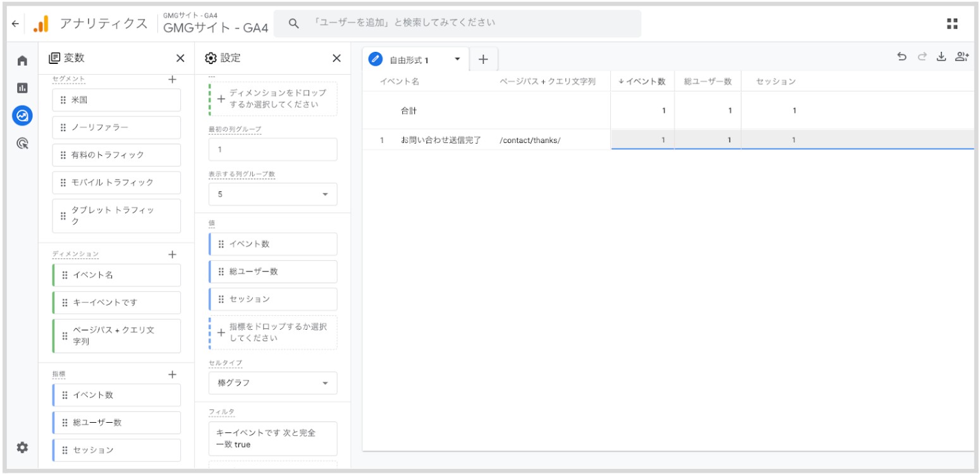The width and height of the screenshot is (980, 474).
Task: Click ディメンションをドロップ drop zone
Action: 273,99
